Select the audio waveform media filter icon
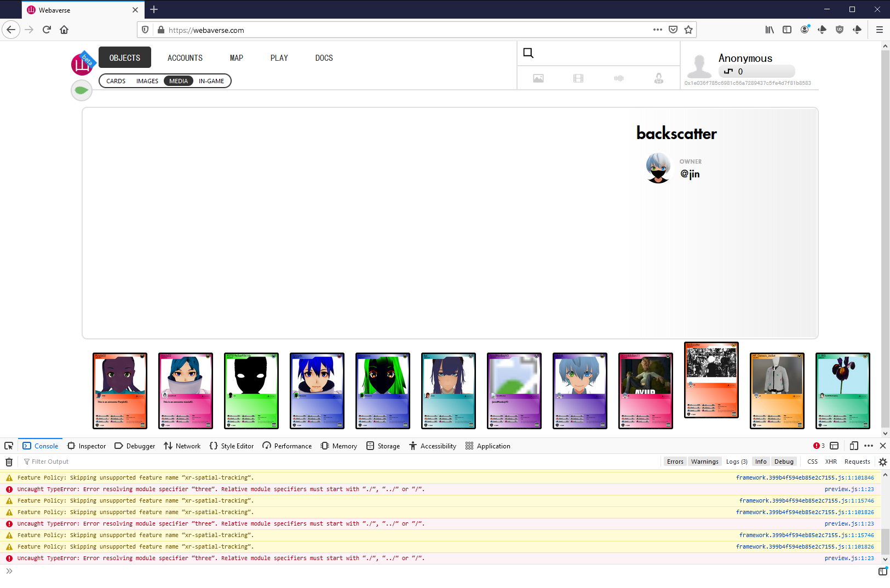 click(619, 78)
